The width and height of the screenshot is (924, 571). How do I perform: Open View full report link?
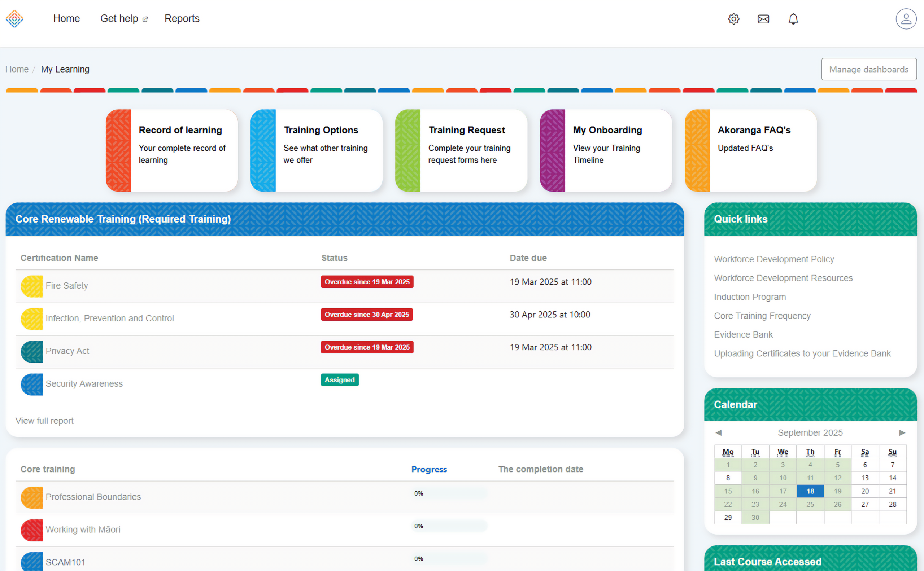44,421
